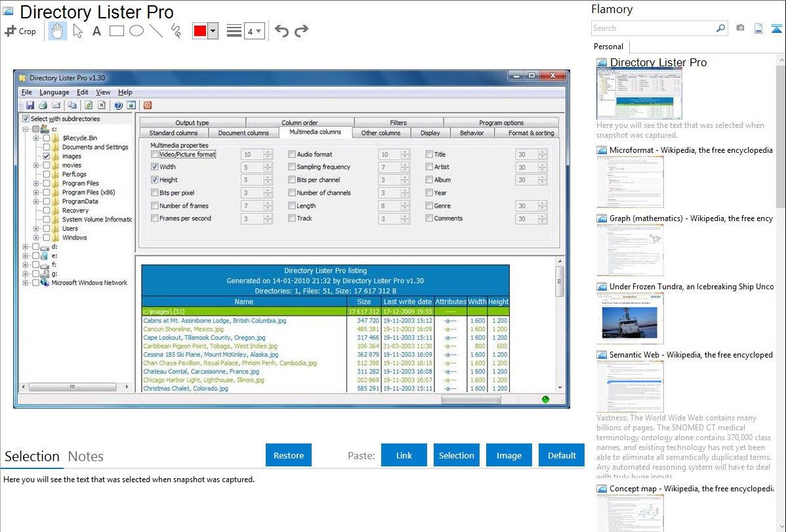This screenshot has height=532, width=786.
Task: Expand the d: drive node
Action: click(25, 247)
